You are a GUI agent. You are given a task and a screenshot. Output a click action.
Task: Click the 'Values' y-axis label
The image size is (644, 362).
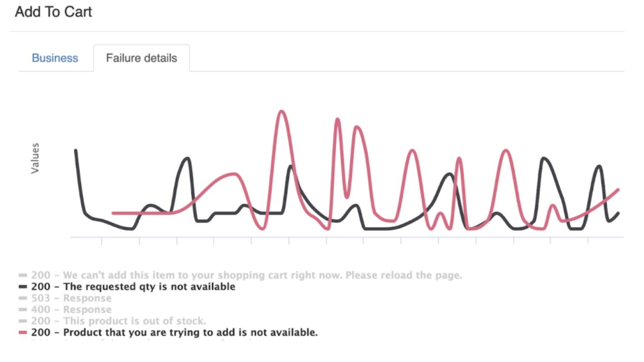click(x=35, y=158)
